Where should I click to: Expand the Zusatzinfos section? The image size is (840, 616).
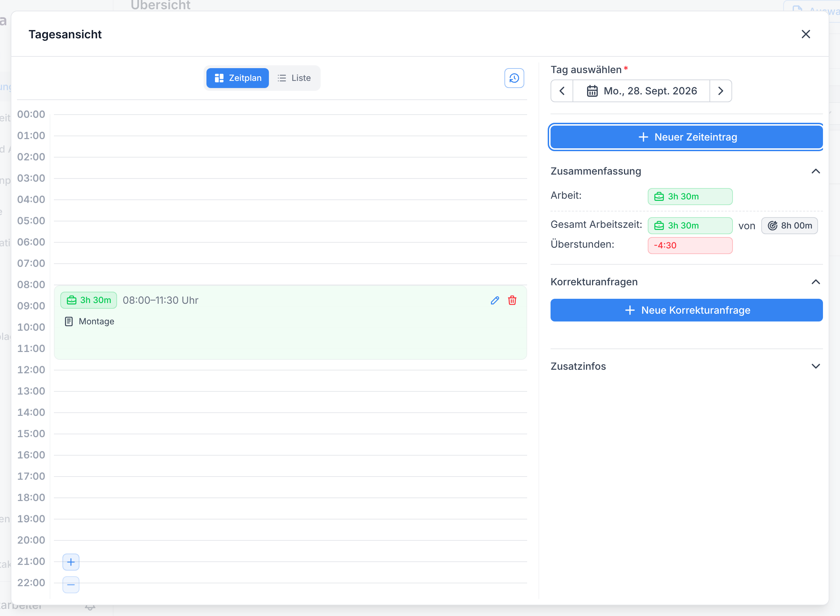(816, 366)
